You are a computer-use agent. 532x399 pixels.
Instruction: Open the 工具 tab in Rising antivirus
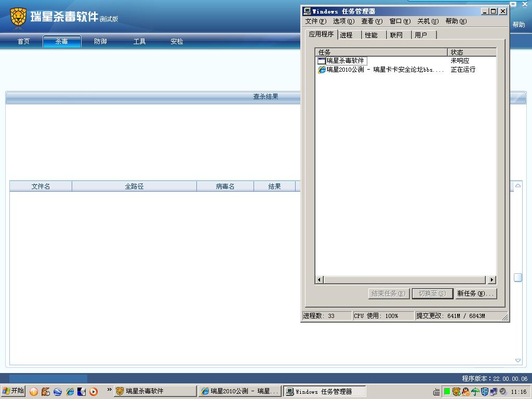pos(139,42)
